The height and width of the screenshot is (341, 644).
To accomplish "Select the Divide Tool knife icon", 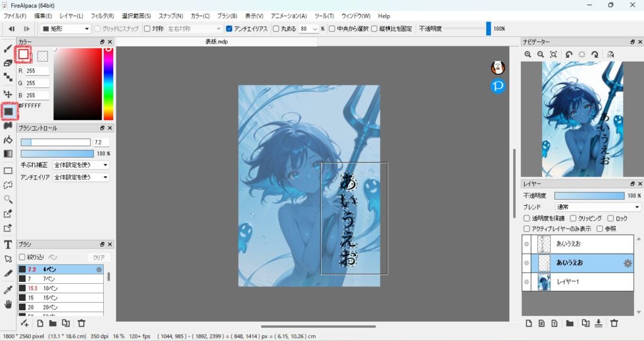I will (8, 273).
